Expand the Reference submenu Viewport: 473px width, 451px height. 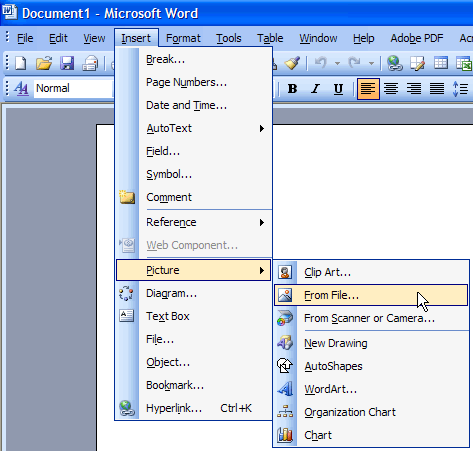click(194, 222)
